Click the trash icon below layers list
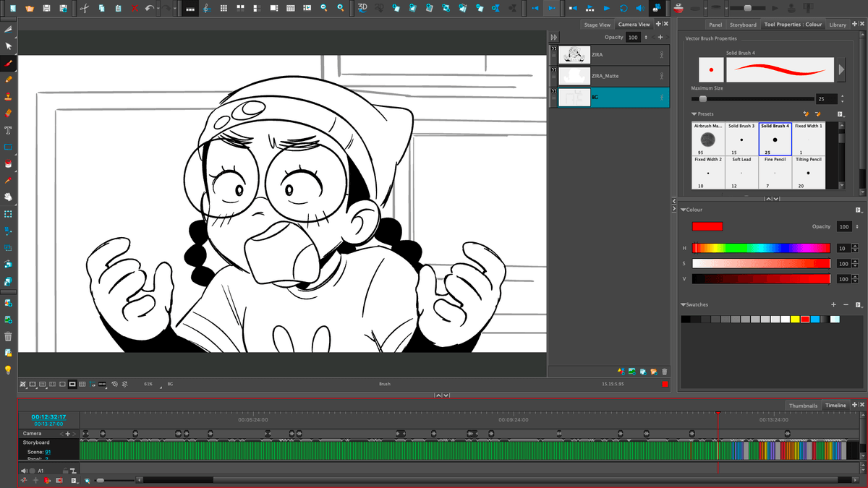 664,372
